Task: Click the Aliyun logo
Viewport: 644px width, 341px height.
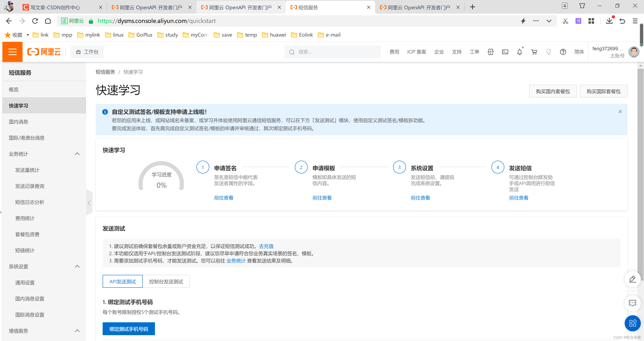Action: click(44, 52)
